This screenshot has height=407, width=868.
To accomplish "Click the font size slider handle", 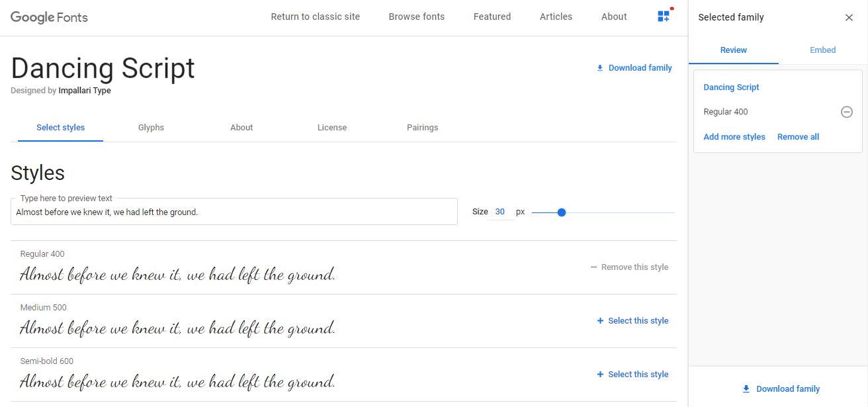I will tap(562, 212).
